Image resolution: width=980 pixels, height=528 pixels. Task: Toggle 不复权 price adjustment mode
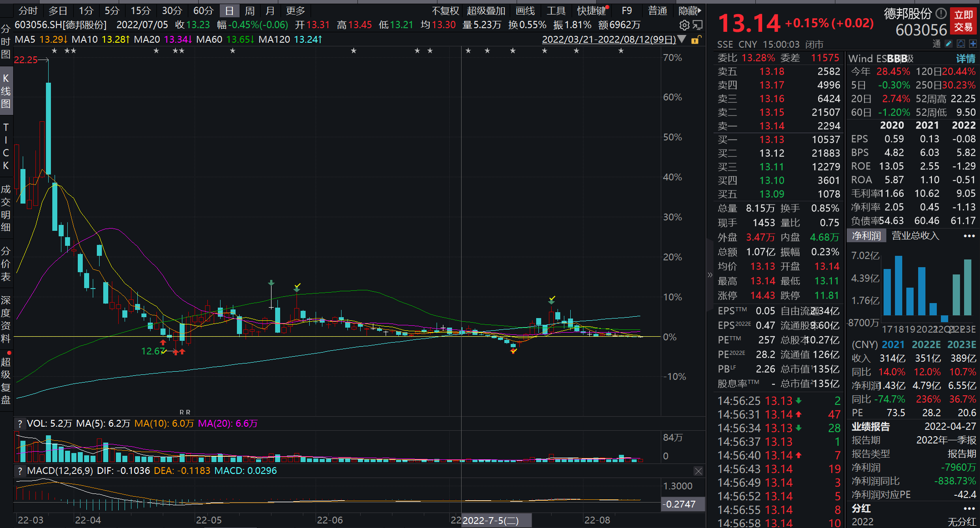[x=445, y=10]
